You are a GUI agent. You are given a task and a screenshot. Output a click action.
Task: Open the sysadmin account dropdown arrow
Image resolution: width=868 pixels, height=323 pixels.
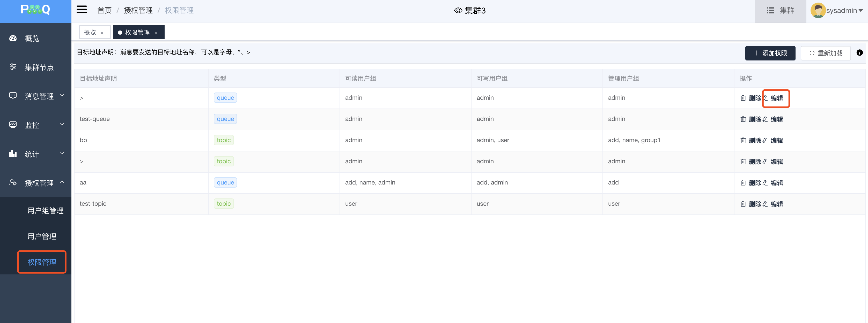pyautogui.click(x=861, y=11)
